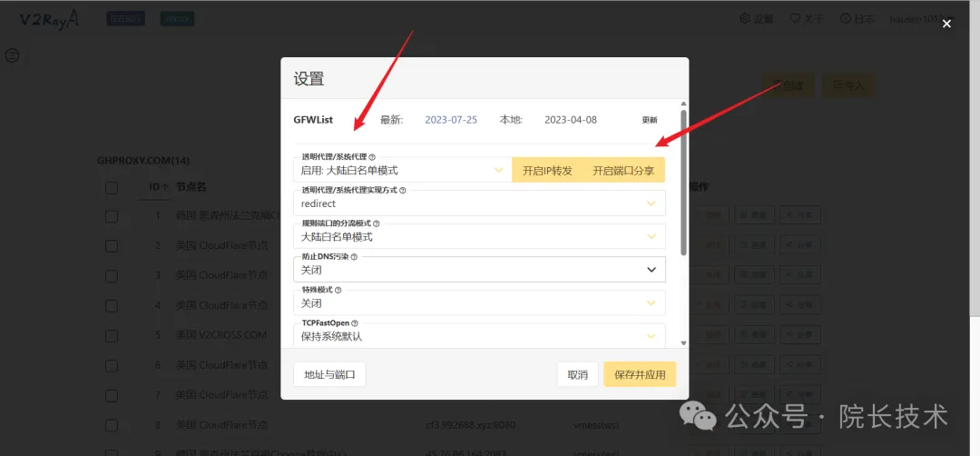Check the box for node row 5

pyautogui.click(x=112, y=335)
